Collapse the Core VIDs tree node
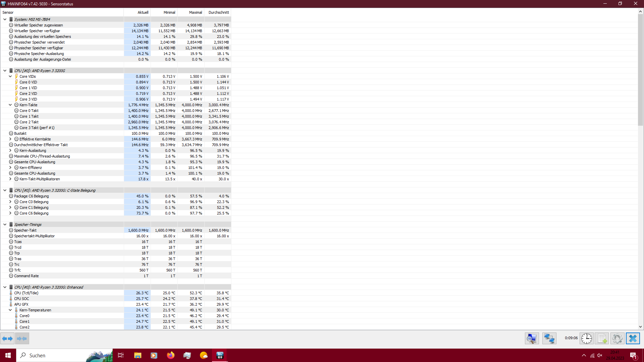 click(10, 76)
